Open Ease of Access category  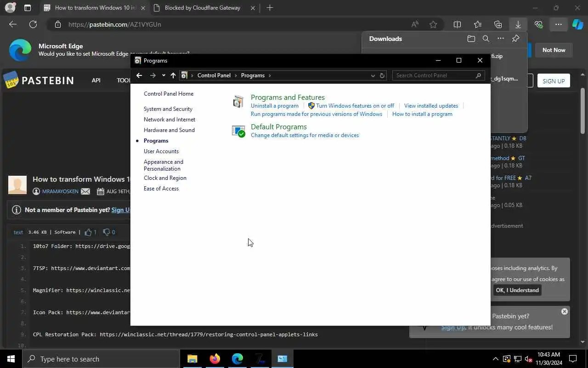(x=161, y=189)
